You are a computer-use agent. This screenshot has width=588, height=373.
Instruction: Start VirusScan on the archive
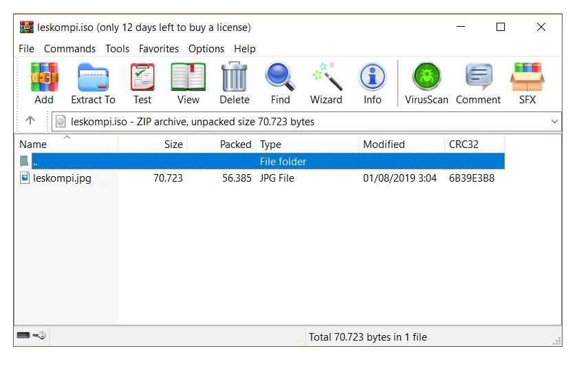426,77
